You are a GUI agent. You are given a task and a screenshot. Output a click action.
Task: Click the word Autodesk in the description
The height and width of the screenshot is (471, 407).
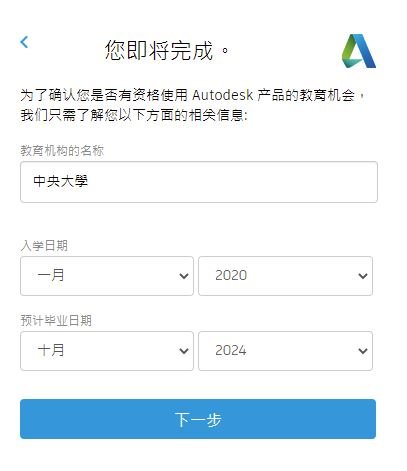pyautogui.click(x=223, y=95)
